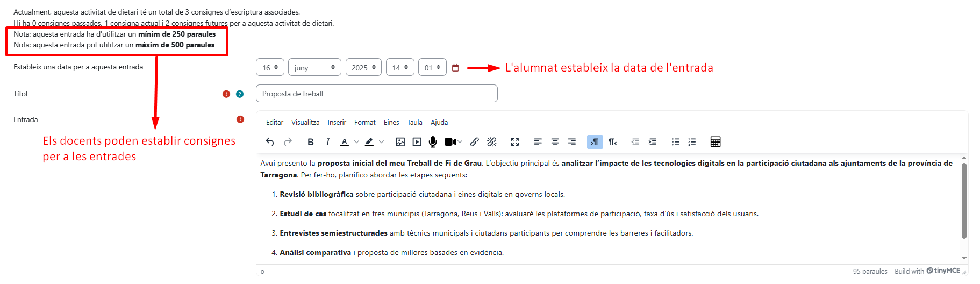Click the Undo icon in editor toolbar
The width and height of the screenshot is (980, 284).
click(270, 142)
